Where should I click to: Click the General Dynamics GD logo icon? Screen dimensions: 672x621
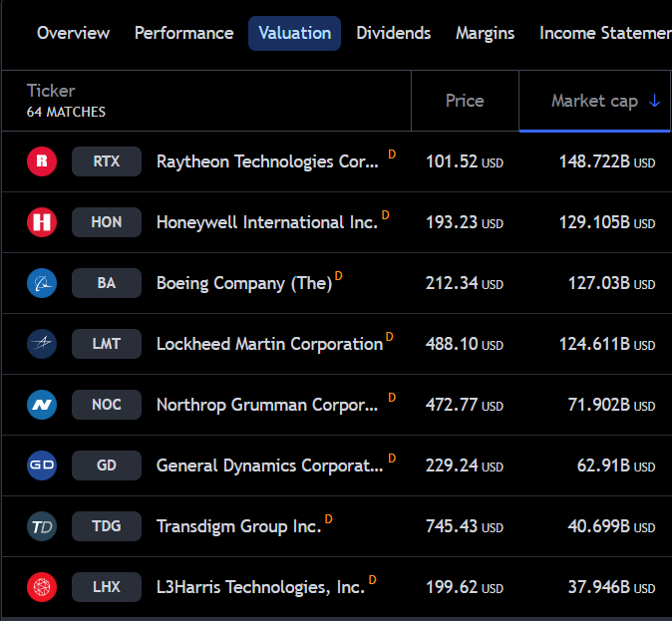[42, 466]
